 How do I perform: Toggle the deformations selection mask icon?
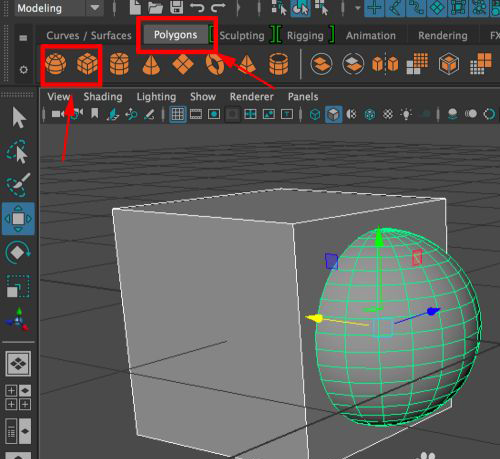(x=458, y=8)
